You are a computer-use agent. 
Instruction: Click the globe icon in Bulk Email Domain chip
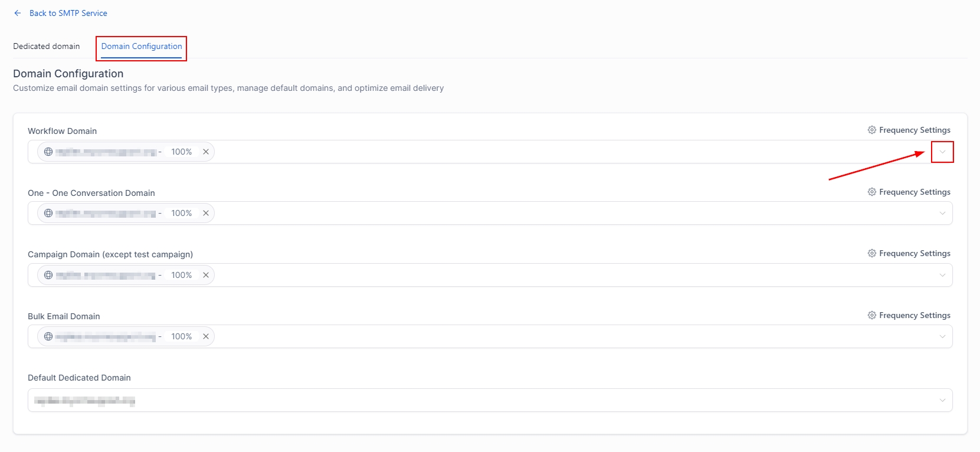pos(48,336)
